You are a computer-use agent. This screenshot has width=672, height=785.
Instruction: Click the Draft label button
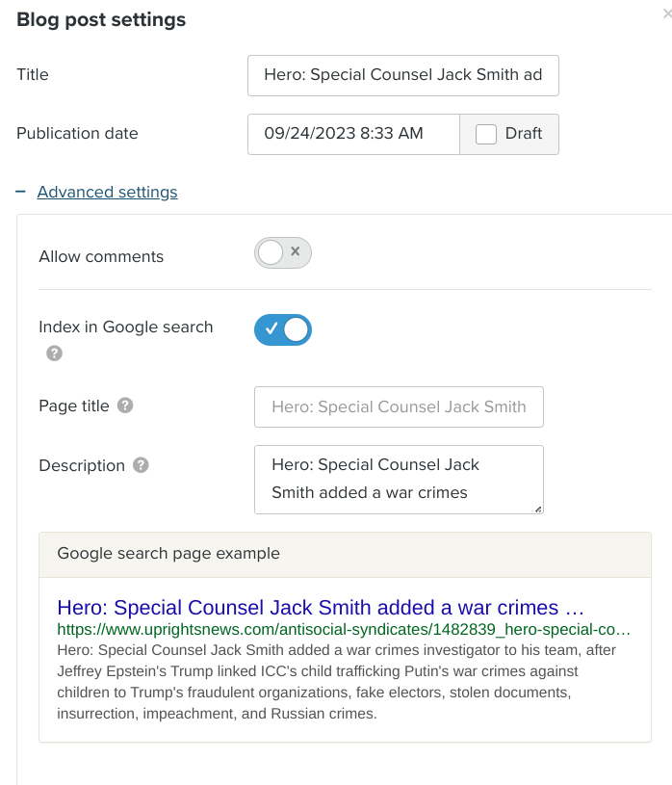click(x=523, y=134)
